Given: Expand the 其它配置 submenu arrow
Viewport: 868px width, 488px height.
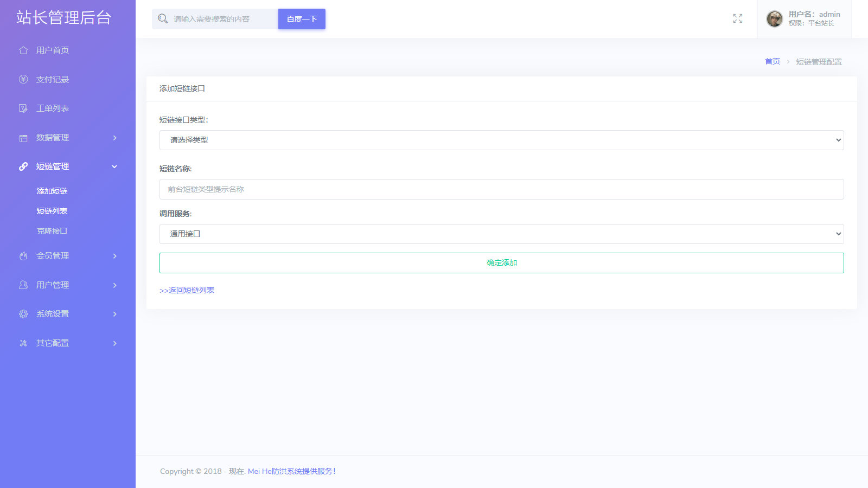Looking at the screenshot, I should point(115,343).
